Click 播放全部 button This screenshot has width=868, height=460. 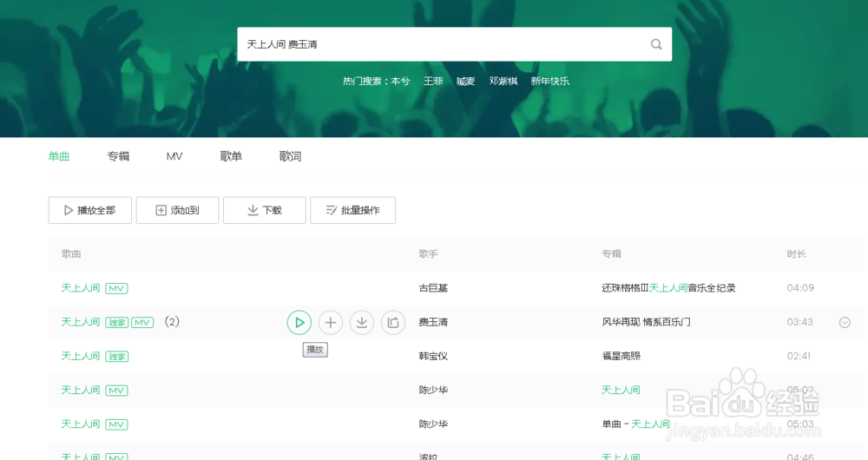[89, 210]
